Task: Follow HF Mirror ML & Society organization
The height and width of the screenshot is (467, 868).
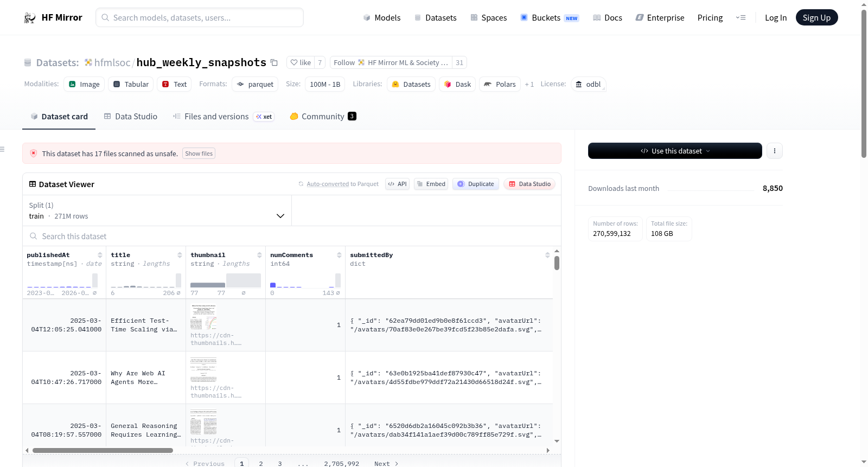Action: (x=391, y=62)
